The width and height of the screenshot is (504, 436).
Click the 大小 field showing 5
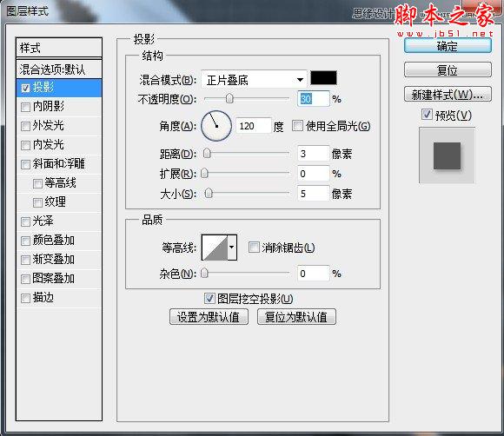314,194
